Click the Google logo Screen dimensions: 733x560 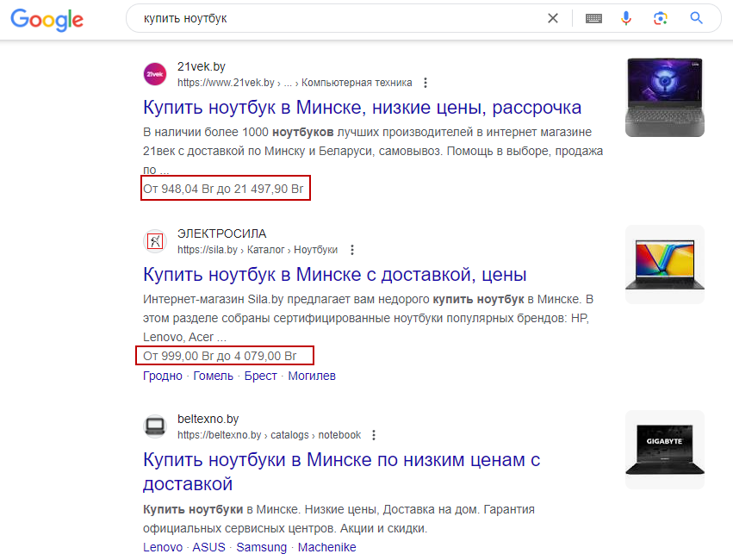(x=47, y=20)
